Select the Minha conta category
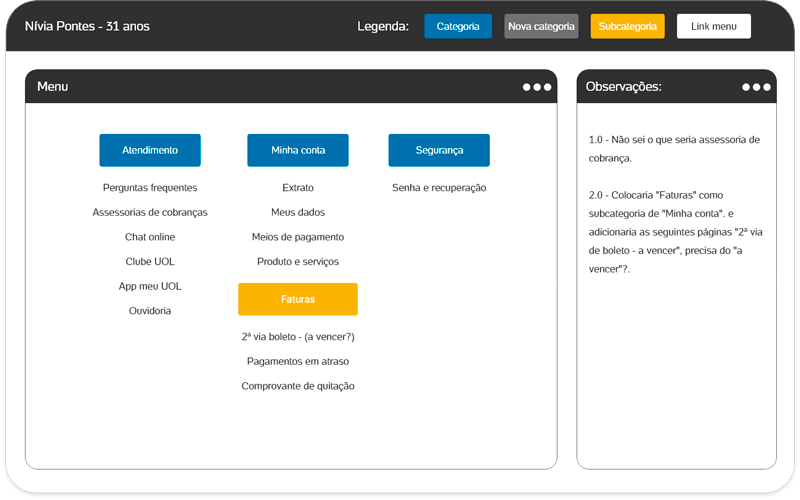 pos(298,150)
